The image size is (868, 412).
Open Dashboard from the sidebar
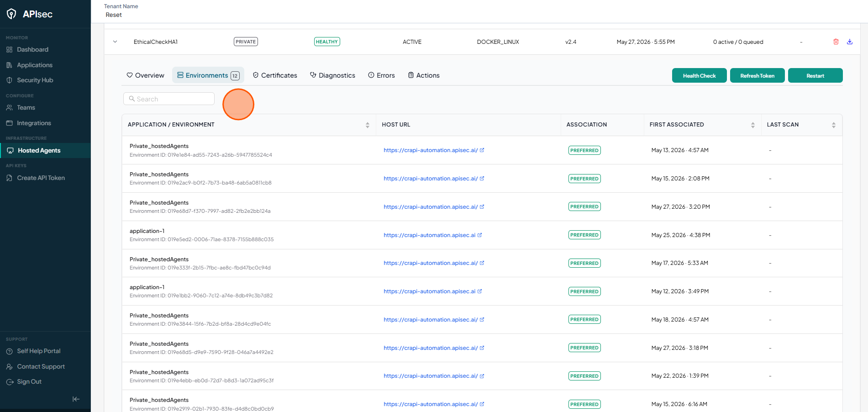(x=32, y=49)
